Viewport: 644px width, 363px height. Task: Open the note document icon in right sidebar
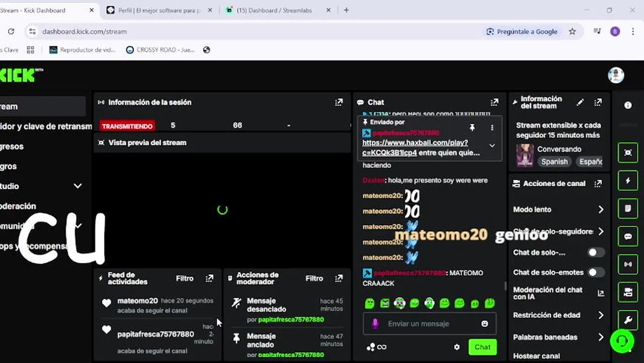pos(628,208)
